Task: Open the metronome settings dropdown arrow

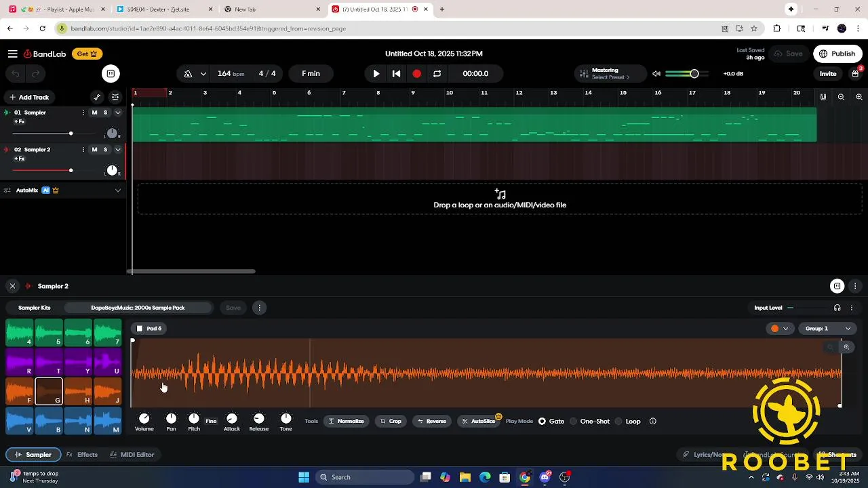Action: coord(203,73)
